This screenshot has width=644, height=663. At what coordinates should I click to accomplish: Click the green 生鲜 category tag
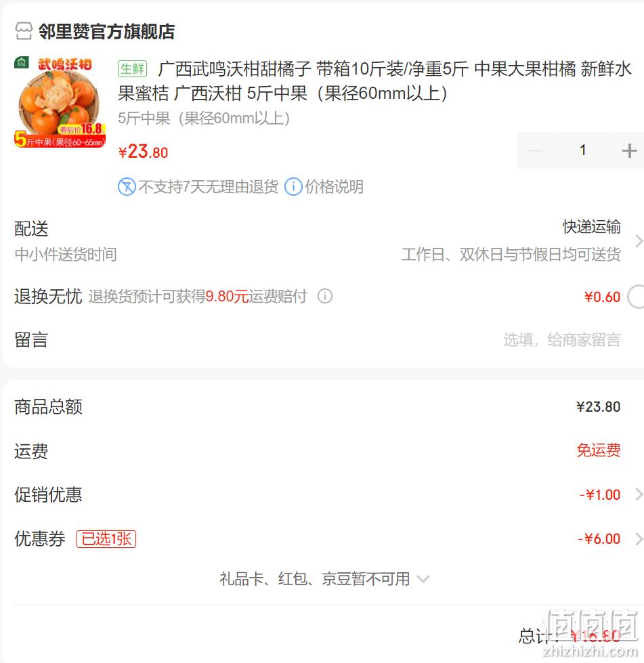pos(132,68)
